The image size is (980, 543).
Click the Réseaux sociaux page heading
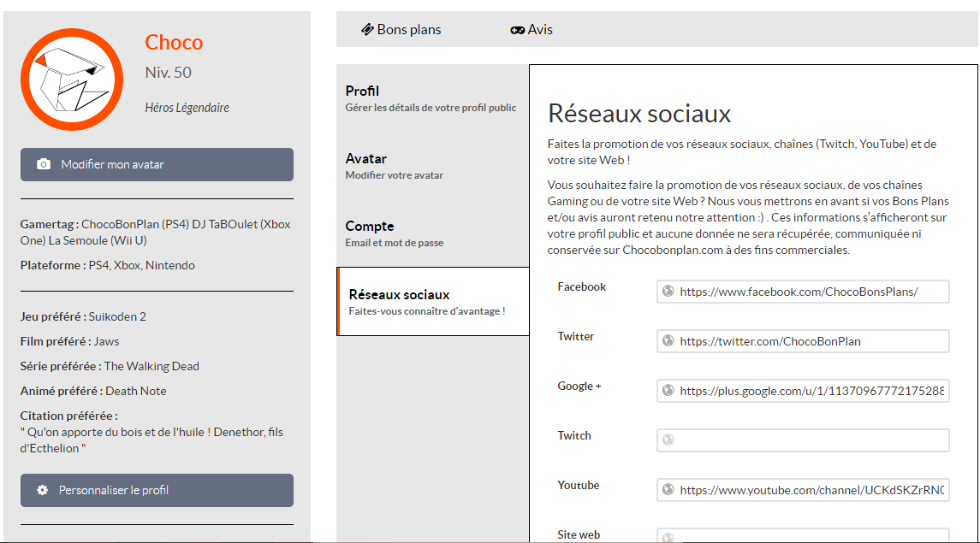(639, 114)
